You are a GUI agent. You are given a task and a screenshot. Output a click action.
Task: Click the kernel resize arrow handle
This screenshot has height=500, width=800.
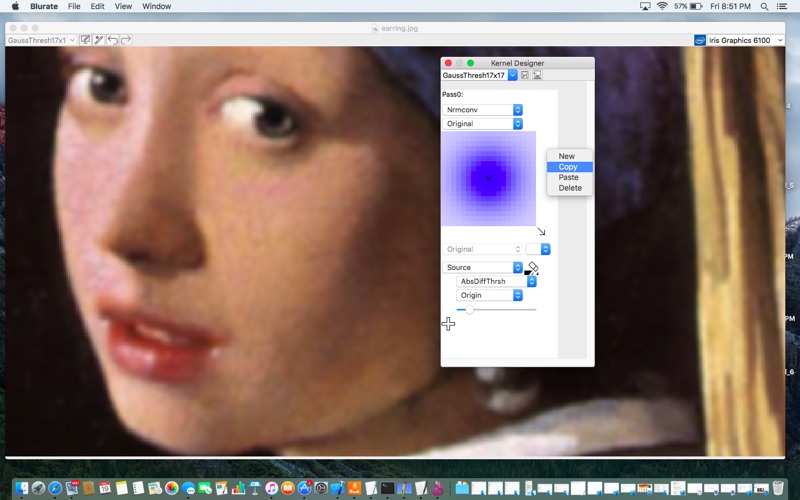tap(541, 232)
